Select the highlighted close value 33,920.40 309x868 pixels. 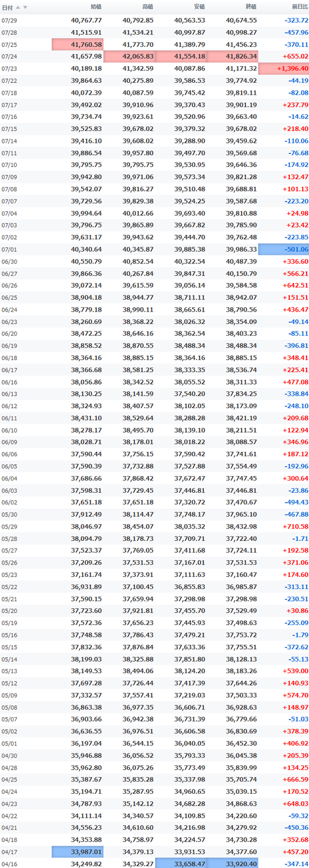tap(232, 863)
